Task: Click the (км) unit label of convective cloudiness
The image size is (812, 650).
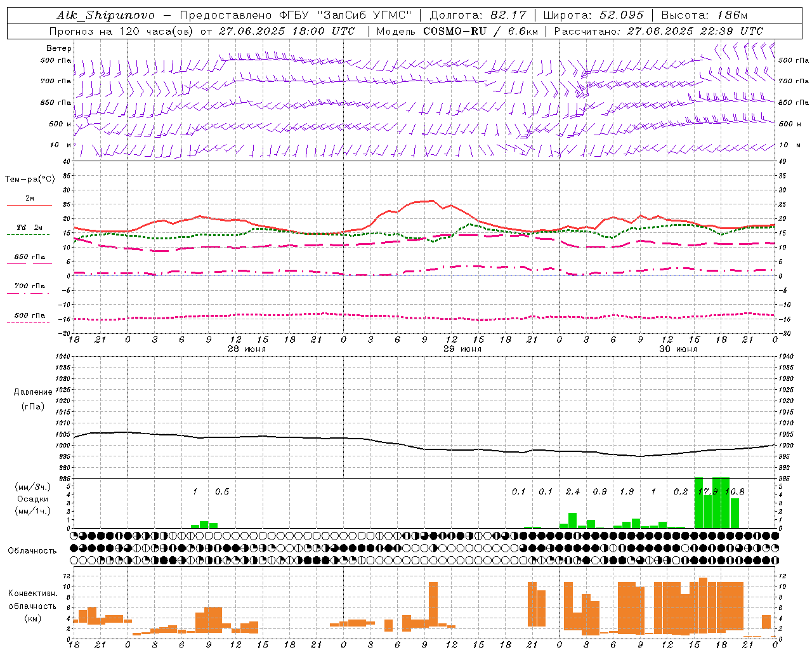Action: 33,618
